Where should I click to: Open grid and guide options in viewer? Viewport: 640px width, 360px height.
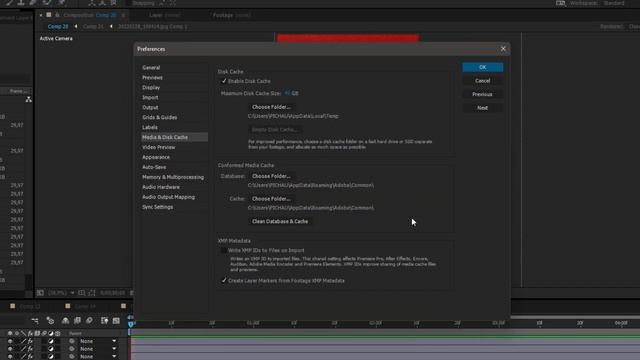pyautogui.click(x=82, y=293)
